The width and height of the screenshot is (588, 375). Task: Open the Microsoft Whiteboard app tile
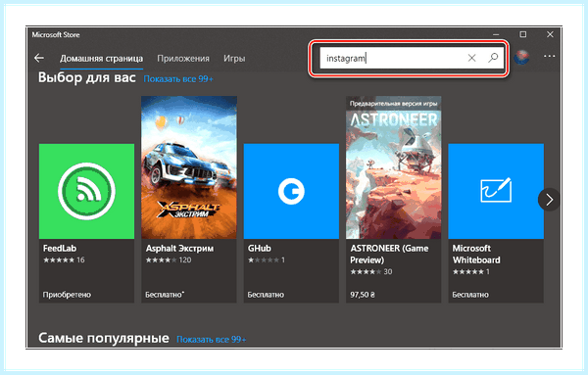tap(496, 191)
